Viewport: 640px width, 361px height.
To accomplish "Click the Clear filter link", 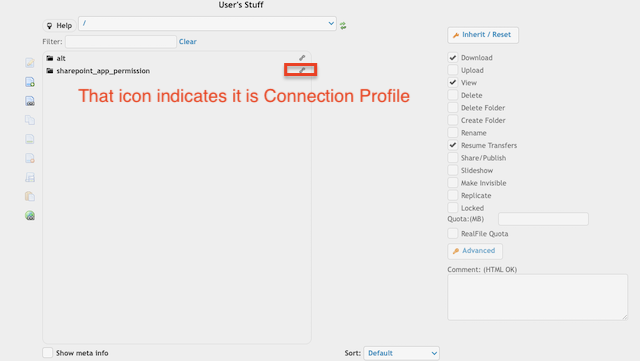I will [x=187, y=42].
